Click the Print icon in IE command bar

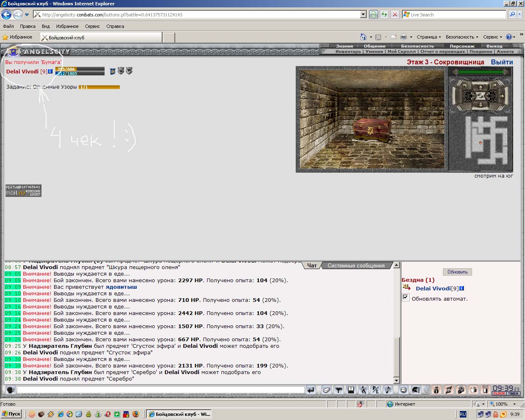coord(404,37)
